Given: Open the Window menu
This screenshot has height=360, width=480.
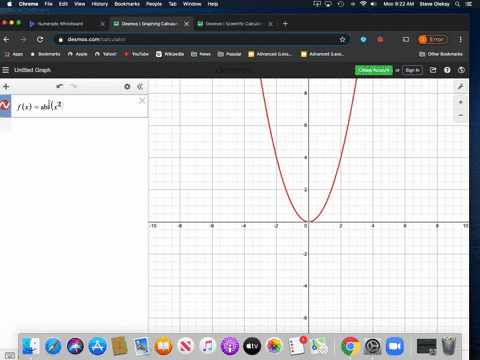Looking at the screenshot, I should point(192,4).
